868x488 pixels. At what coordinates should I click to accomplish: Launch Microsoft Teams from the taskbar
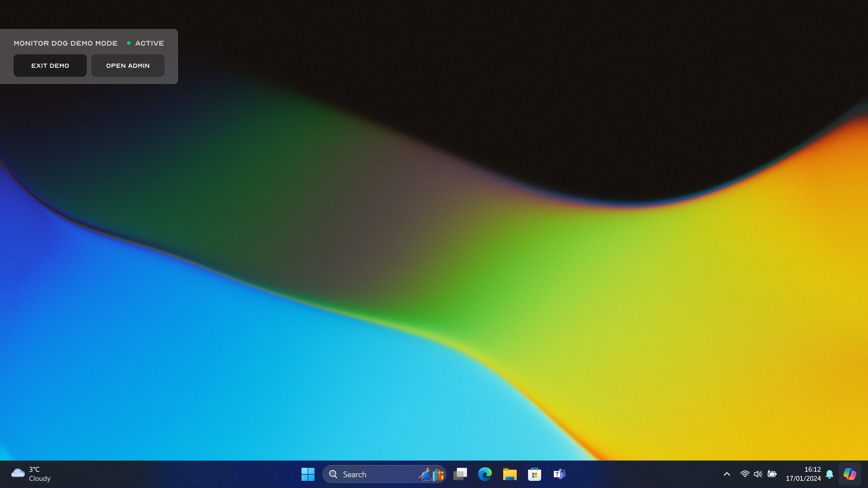(x=559, y=474)
